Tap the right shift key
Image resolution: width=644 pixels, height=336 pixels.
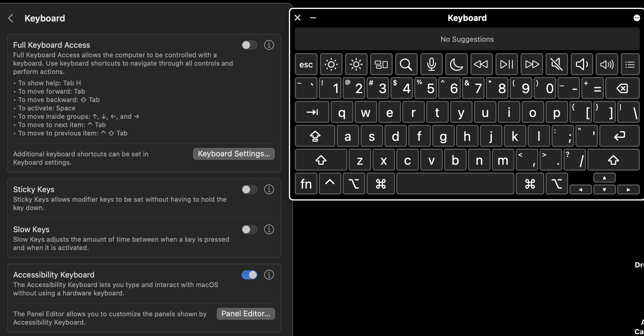[x=613, y=160]
